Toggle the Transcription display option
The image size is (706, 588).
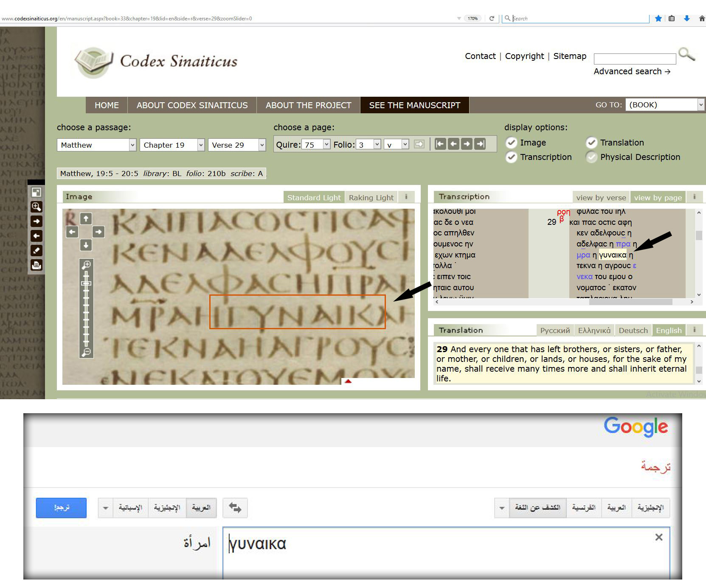(x=511, y=157)
